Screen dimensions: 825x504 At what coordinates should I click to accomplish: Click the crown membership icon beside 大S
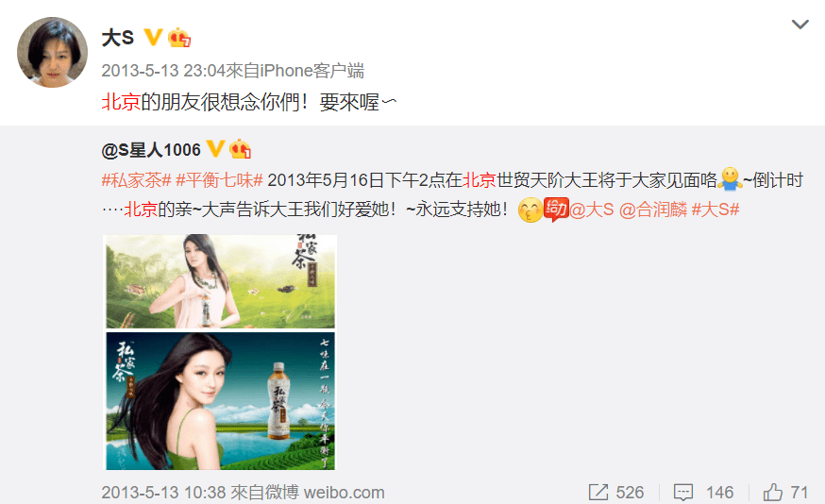[179, 38]
